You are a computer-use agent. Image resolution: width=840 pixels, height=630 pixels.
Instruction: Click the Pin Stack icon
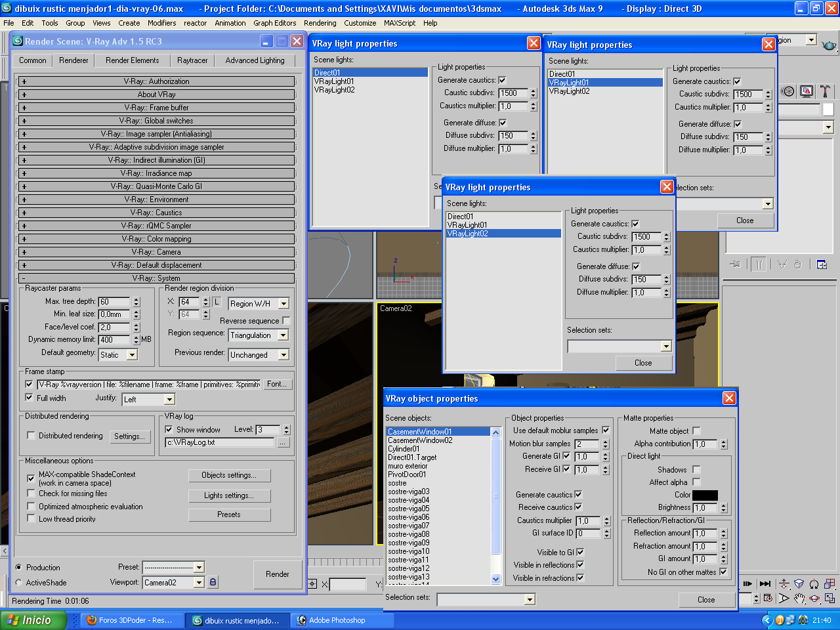click(x=735, y=264)
